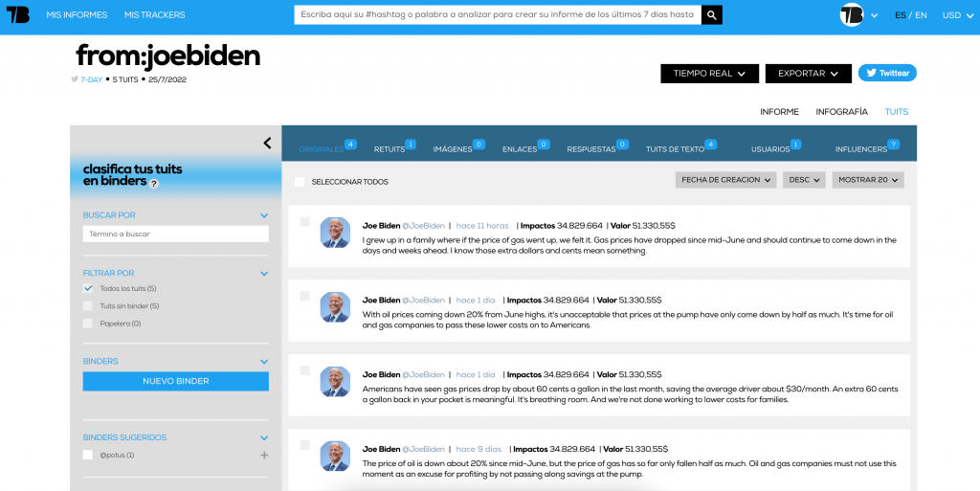Toggle the Tuits sin binder checkbox
The height and width of the screenshot is (491, 980).
click(88, 306)
